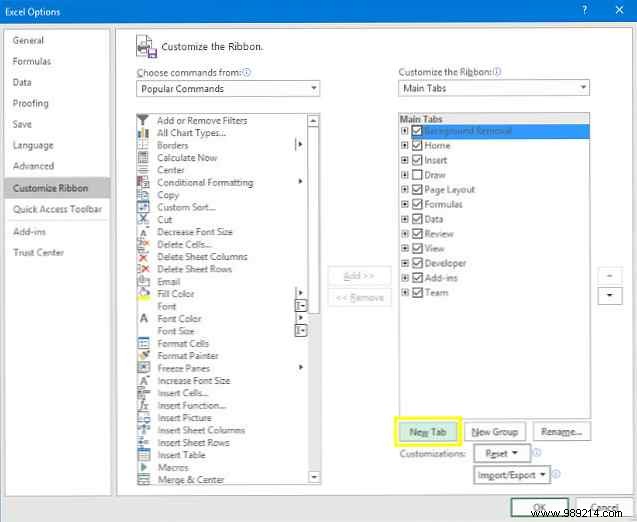Open the Main Tabs ribbon dropdown
This screenshot has height=522, width=637.
(x=494, y=88)
